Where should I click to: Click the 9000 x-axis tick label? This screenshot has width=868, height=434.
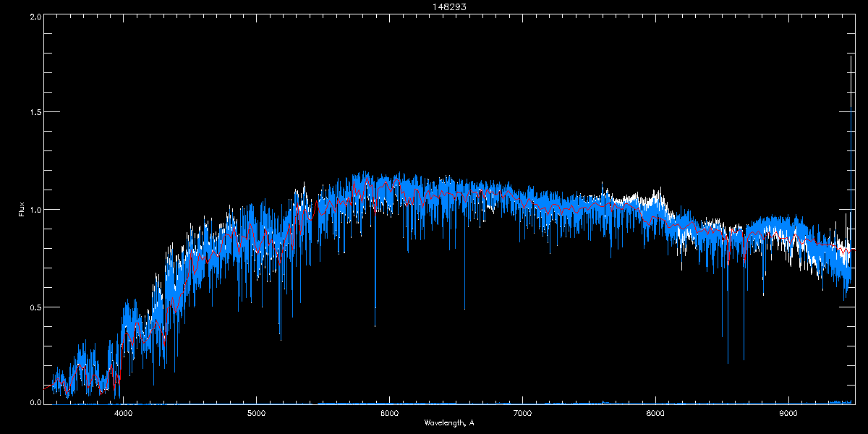coord(788,414)
